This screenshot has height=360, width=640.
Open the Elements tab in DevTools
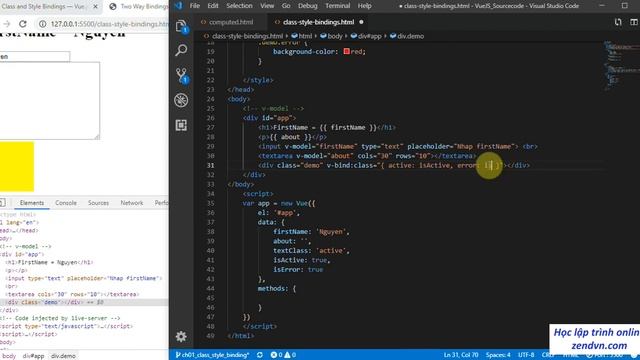[x=32, y=203]
